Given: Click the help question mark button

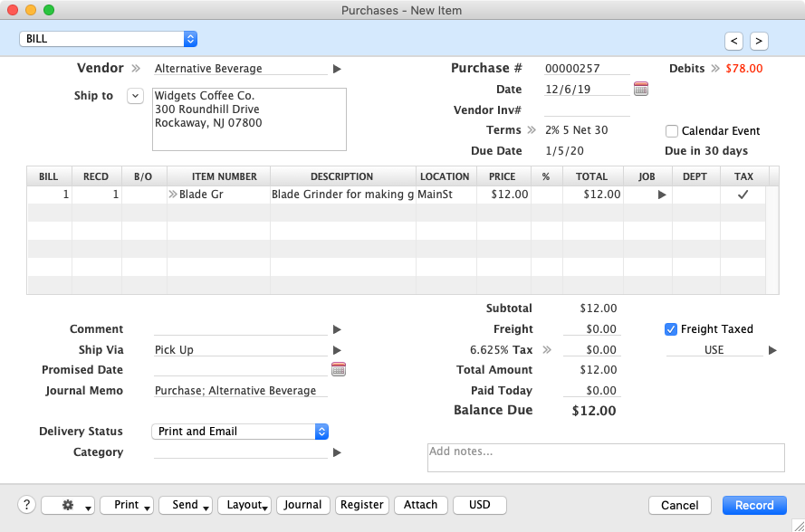Looking at the screenshot, I should pyautogui.click(x=27, y=505).
